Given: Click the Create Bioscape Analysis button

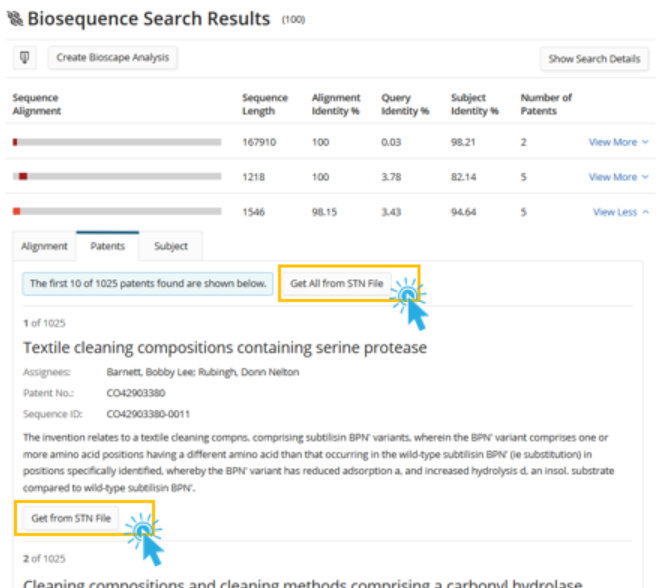Looking at the screenshot, I should coord(113,58).
